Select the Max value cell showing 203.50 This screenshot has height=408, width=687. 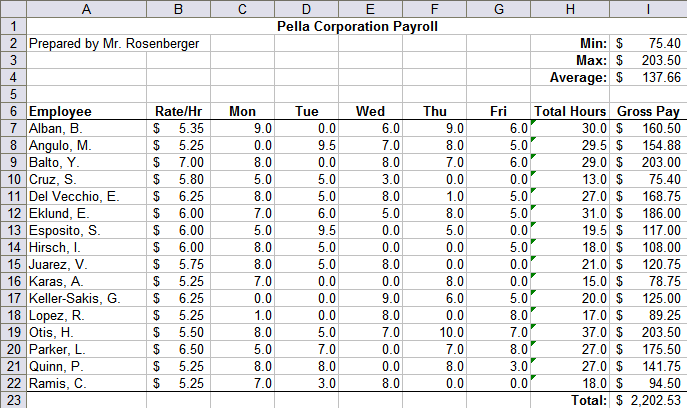tap(648, 61)
